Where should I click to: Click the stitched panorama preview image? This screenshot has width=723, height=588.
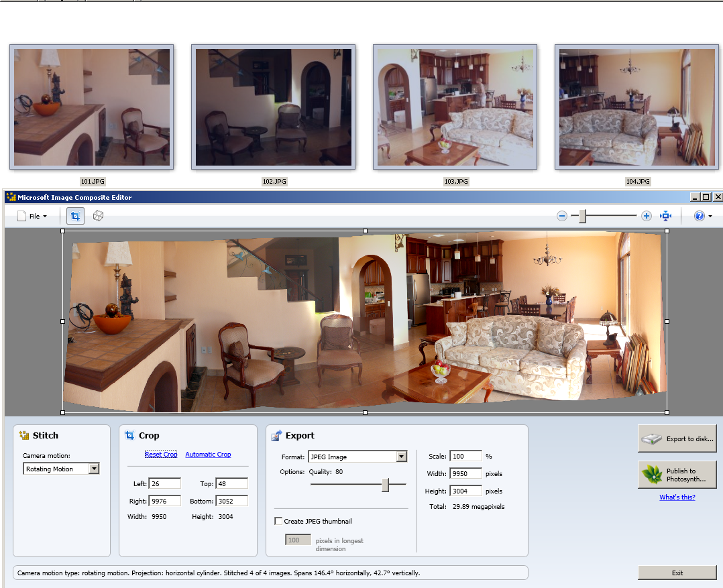click(x=365, y=322)
